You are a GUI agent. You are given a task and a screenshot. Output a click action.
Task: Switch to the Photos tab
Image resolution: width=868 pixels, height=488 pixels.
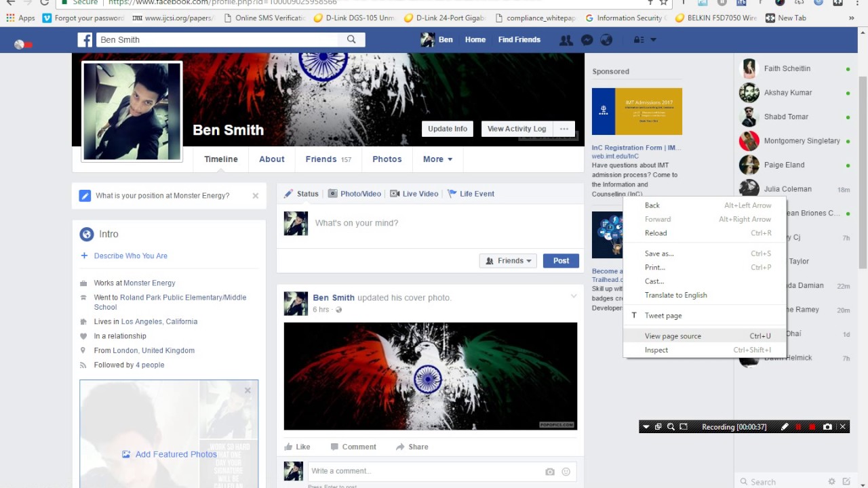(387, 159)
